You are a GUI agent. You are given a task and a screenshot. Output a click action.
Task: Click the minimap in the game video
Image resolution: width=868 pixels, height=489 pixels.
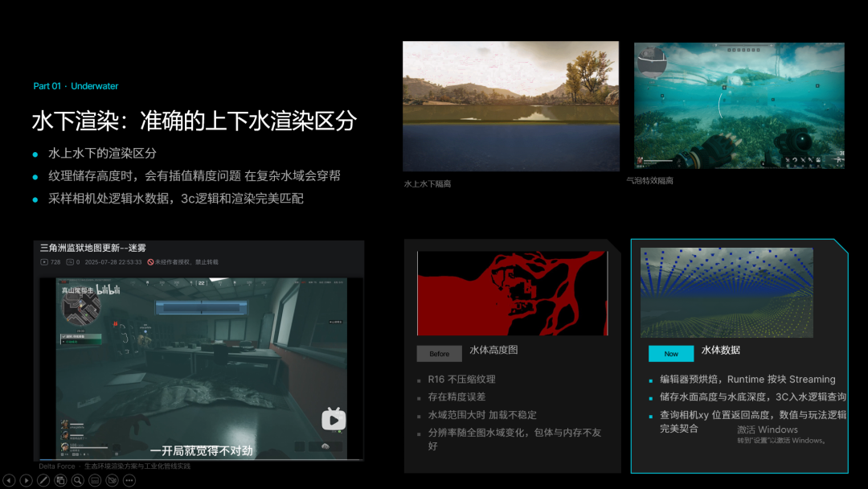(x=81, y=307)
